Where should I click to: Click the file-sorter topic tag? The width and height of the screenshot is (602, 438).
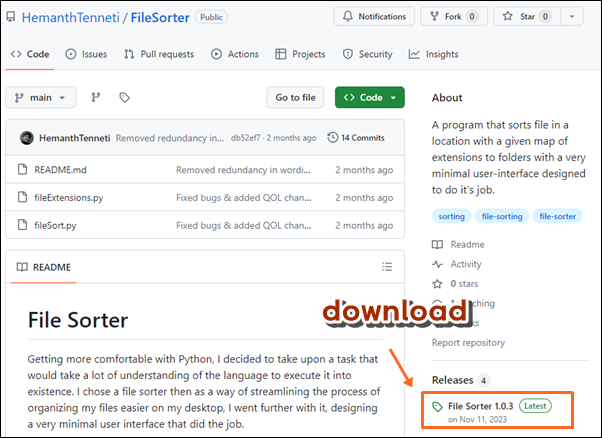coord(557,216)
